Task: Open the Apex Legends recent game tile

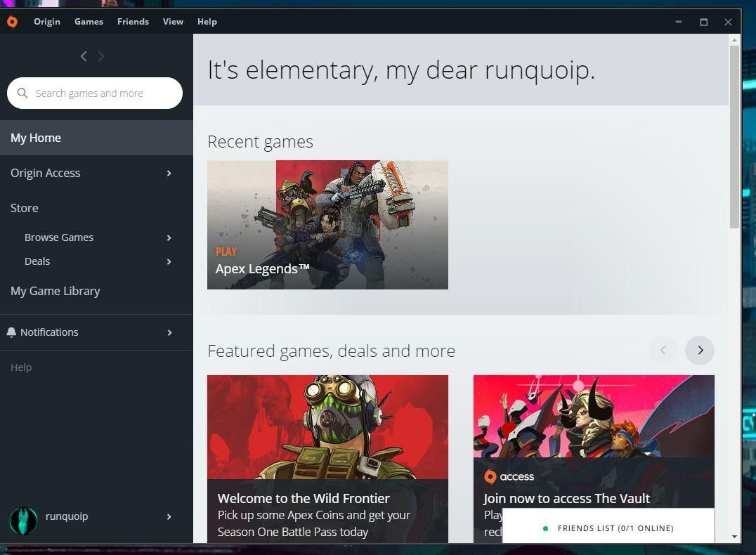Action: [x=328, y=225]
